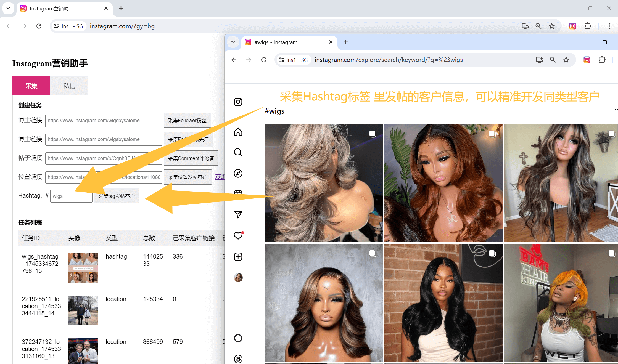Viewport: 618px width, 364px height.
Task: Click 221925511 location task thumbnail
Action: pos(83,310)
